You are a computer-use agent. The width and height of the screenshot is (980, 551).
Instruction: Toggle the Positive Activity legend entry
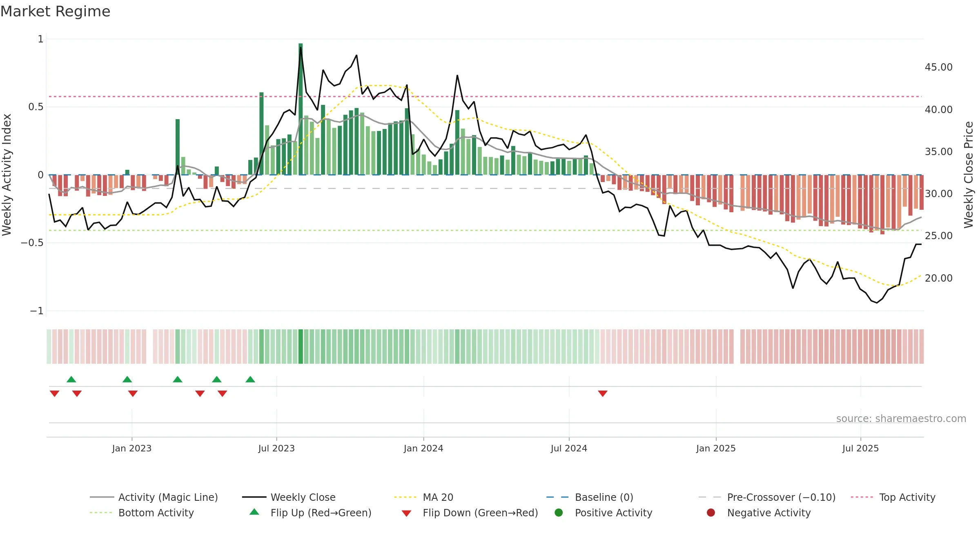click(604, 513)
